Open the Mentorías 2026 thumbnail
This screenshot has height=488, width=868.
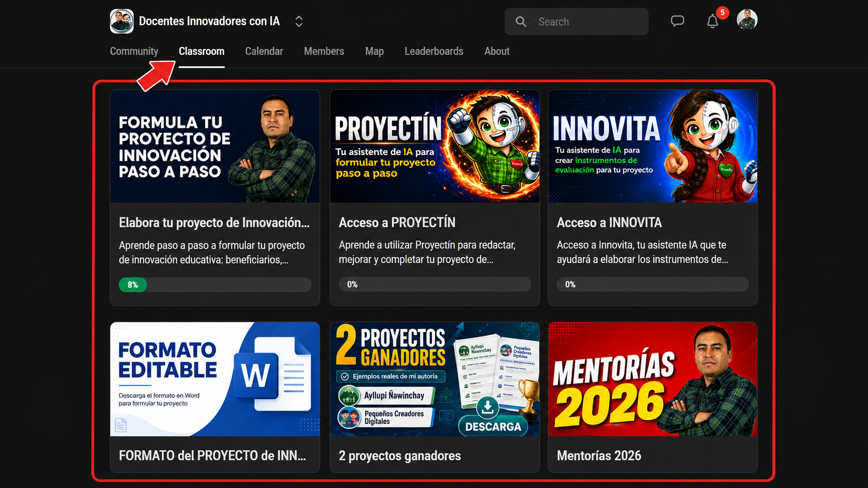[x=653, y=379]
